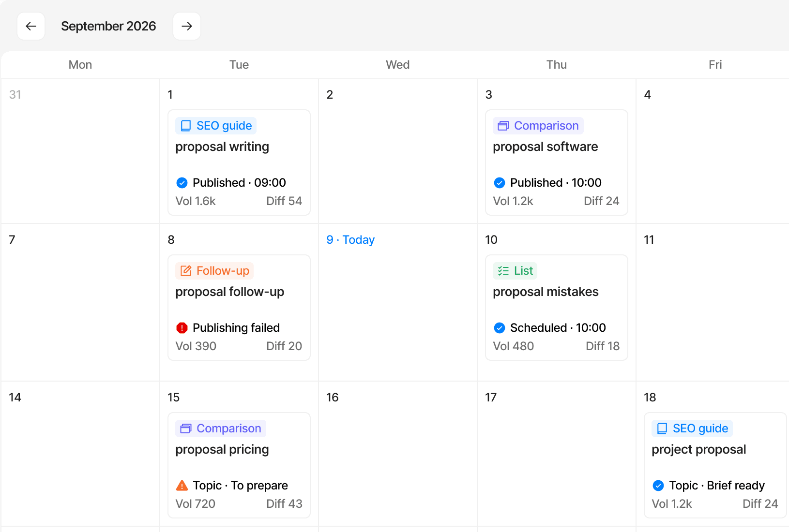This screenshot has width=789, height=532.
Task: Click the orange warning icon next to To prepare
Action: 182,486
